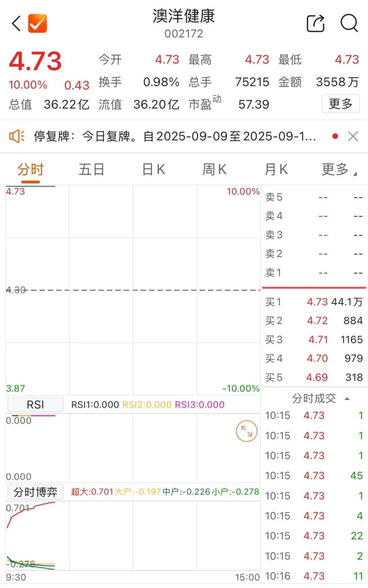Switch to the 日K tab
The image size is (368, 588).
154,169
